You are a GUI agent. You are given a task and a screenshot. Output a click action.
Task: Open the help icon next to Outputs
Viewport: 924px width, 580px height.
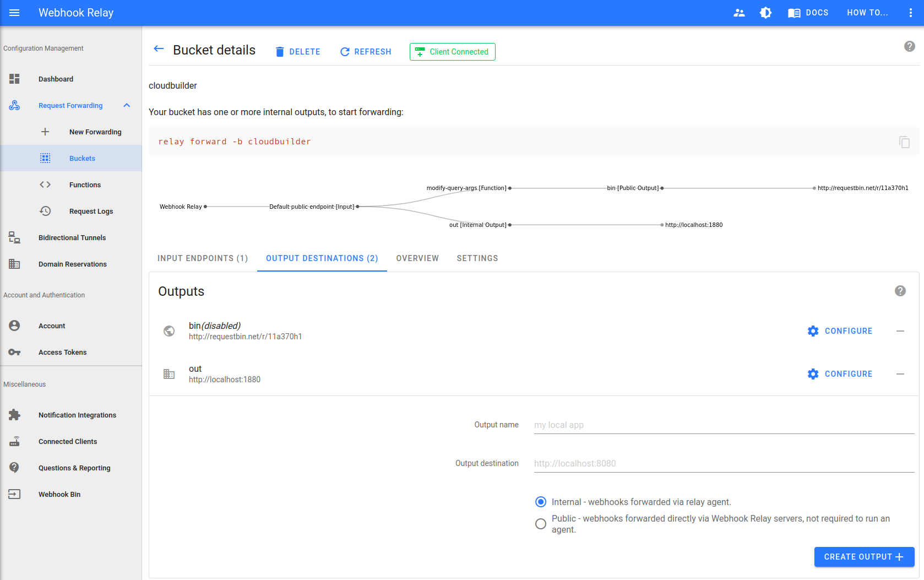[900, 291]
